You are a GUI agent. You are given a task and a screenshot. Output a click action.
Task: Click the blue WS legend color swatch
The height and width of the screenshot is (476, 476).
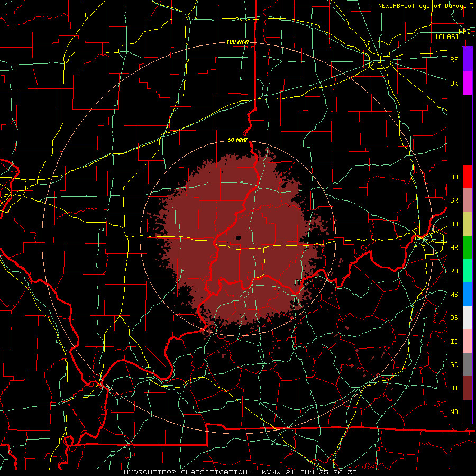tap(467, 294)
